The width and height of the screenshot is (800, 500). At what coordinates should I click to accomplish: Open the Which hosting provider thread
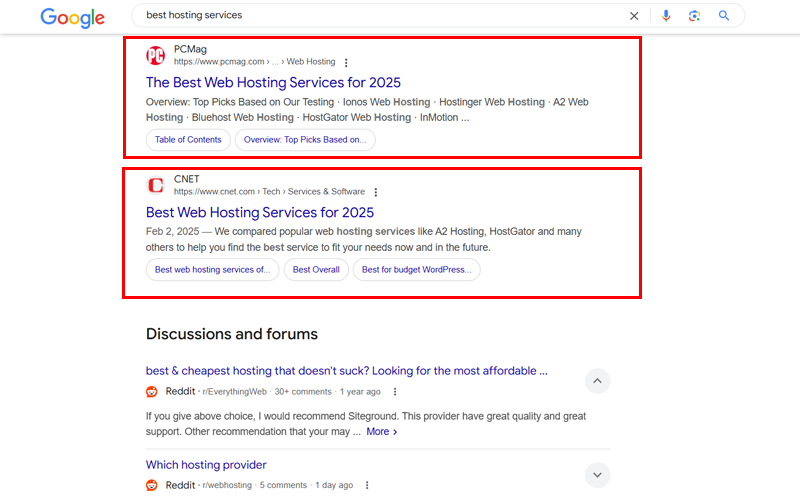click(x=206, y=465)
